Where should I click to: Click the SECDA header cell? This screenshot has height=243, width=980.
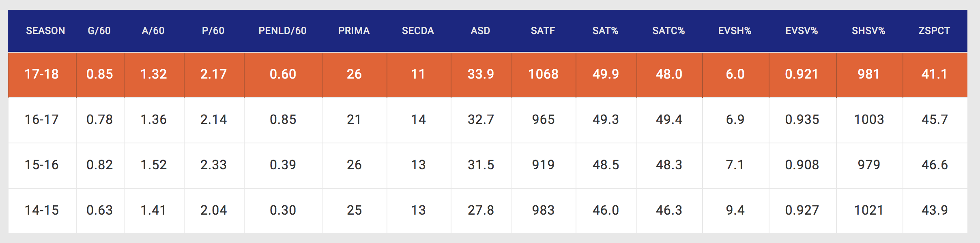click(x=418, y=31)
